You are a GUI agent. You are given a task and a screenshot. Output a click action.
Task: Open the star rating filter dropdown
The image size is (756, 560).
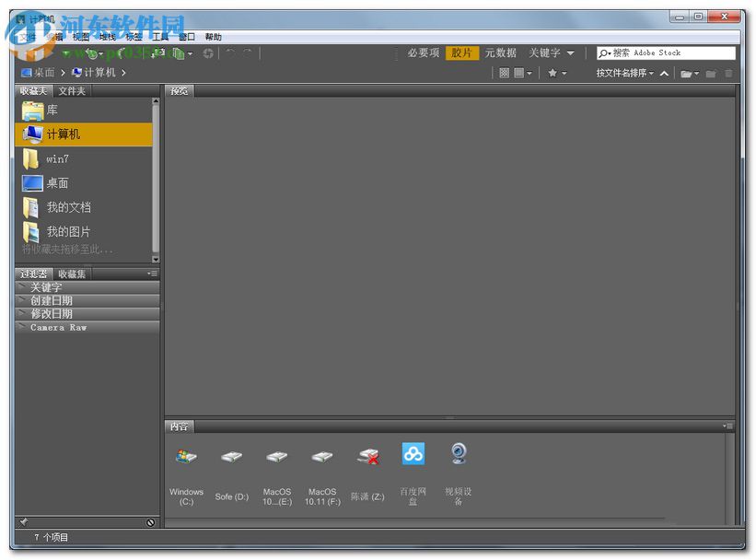tap(556, 73)
